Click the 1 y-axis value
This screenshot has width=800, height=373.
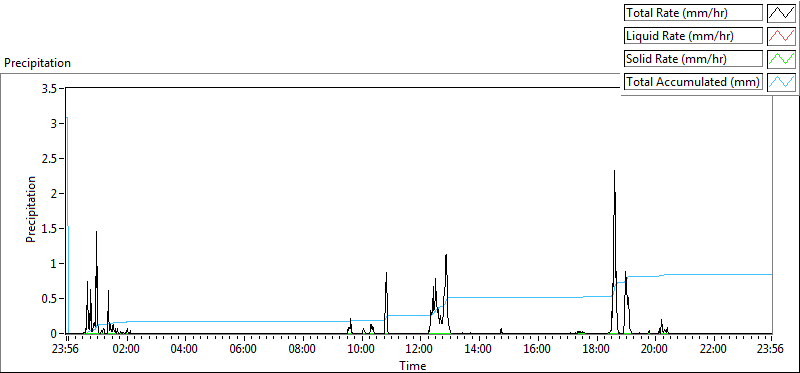55,264
